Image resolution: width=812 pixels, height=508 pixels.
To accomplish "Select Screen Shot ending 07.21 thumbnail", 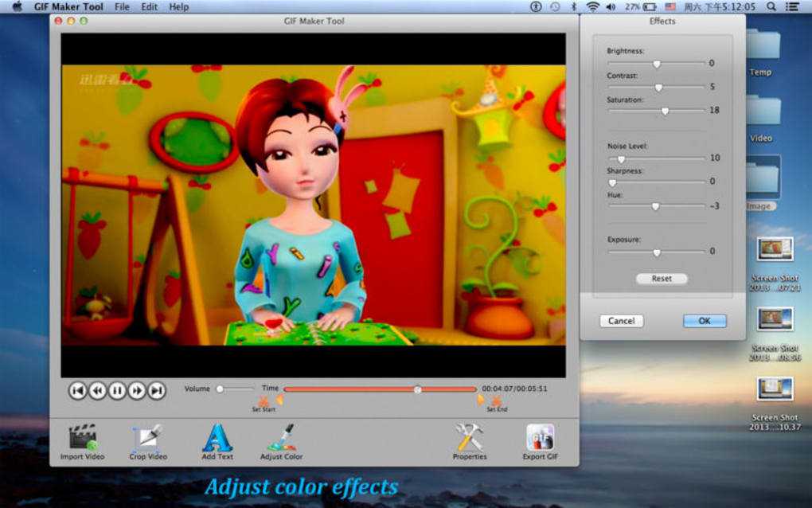I will 775,250.
